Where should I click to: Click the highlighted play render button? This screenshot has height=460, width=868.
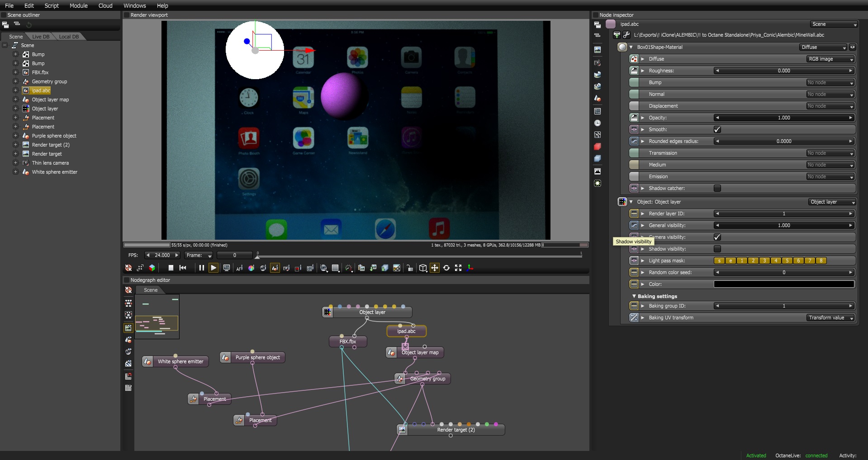pyautogui.click(x=213, y=268)
